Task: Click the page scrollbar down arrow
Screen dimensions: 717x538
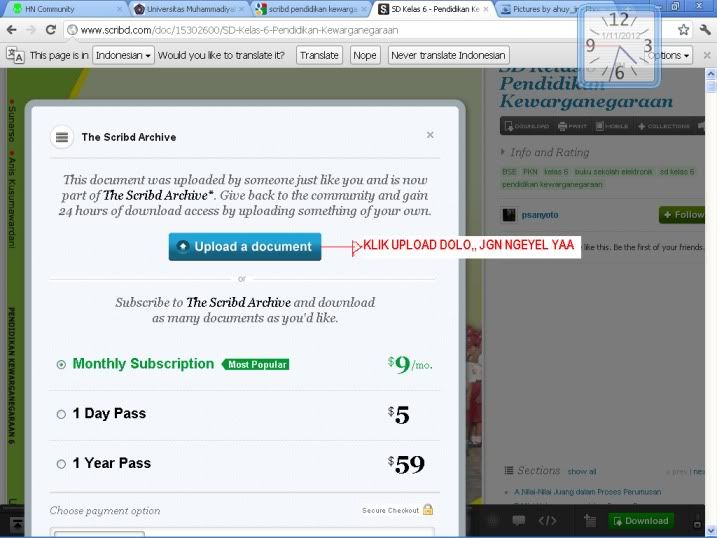Action: (711, 530)
